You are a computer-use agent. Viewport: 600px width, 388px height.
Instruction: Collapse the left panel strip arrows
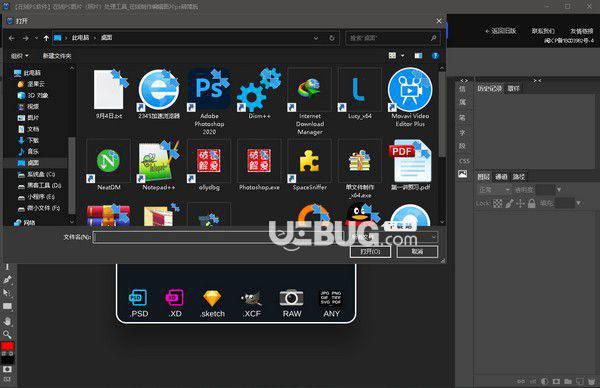[464, 81]
